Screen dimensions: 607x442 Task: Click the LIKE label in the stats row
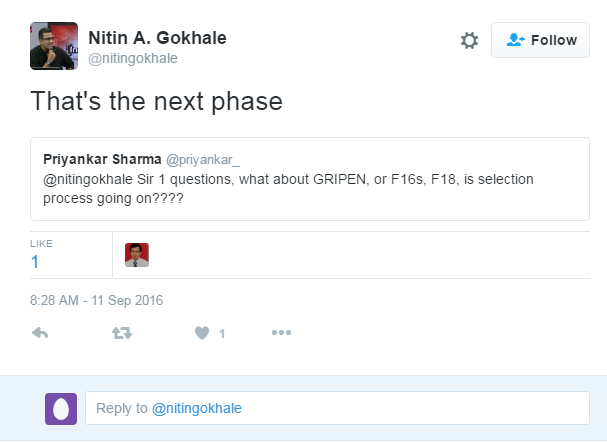(41, 243)
